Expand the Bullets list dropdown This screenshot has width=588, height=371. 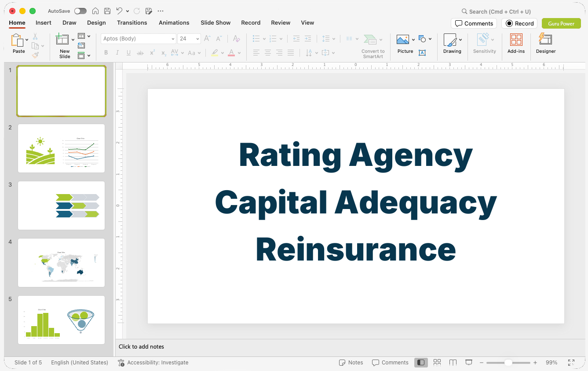click(x=264, y=39)
